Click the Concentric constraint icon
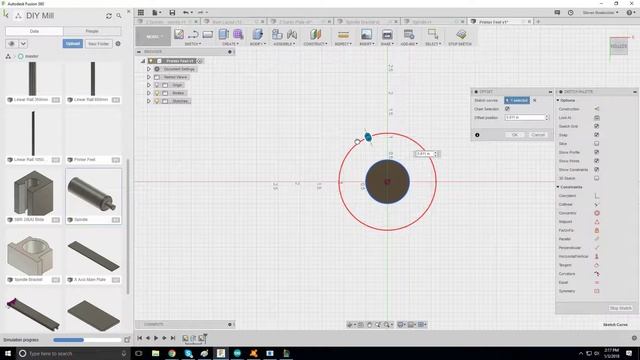640x360 pixels. pyautogui.click(x=597, y=213)
